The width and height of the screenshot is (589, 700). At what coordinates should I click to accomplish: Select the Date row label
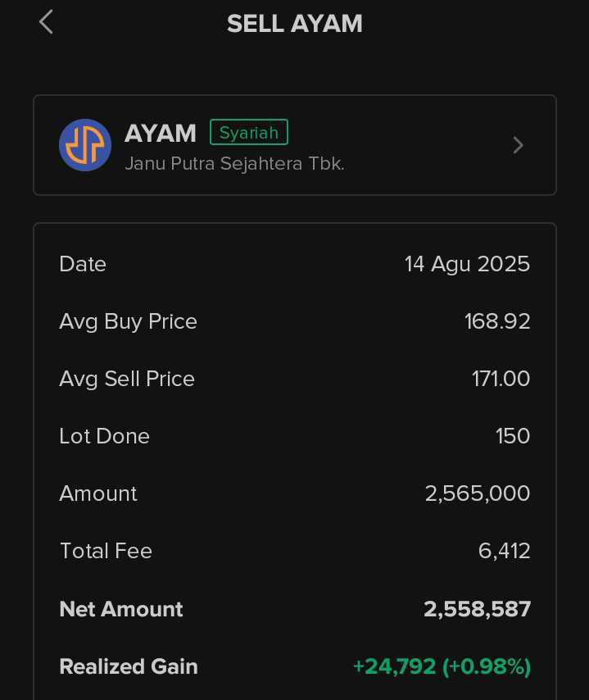[x=83, y=264]
